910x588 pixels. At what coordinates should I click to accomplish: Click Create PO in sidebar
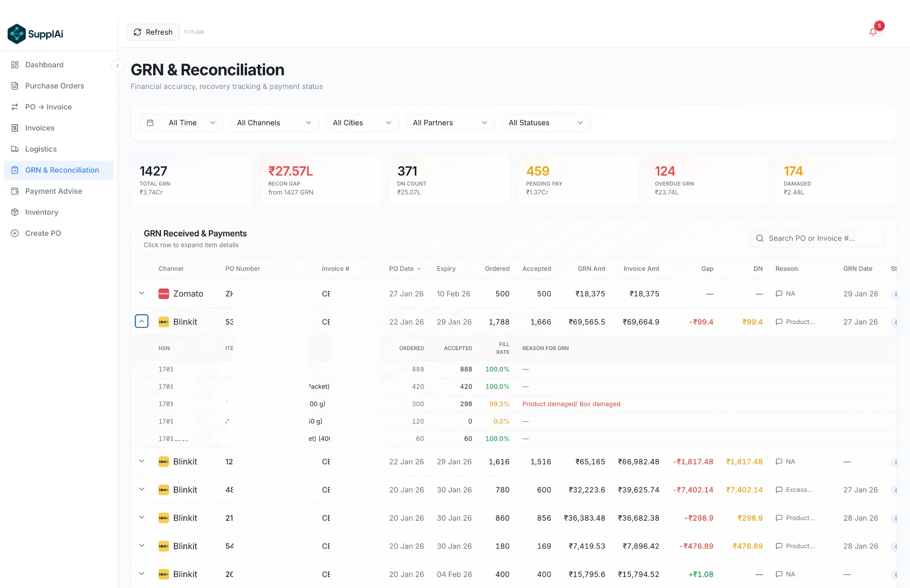pyautogui.click(x=59, y=233)
